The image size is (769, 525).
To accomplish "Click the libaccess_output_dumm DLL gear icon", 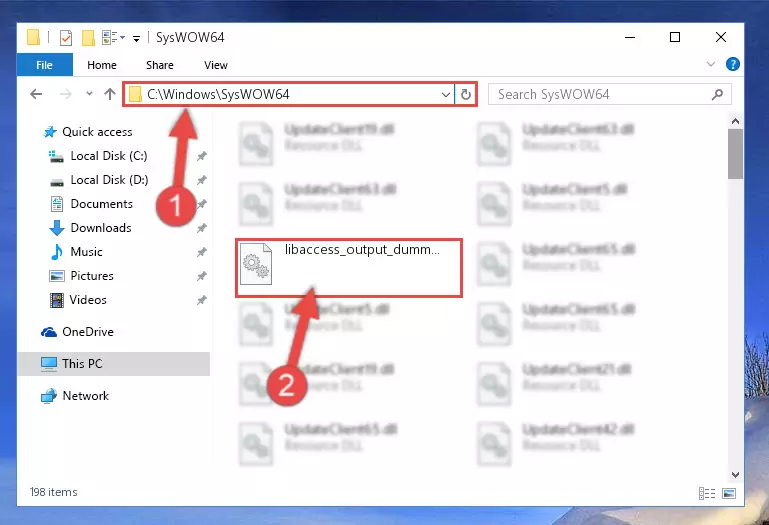I will tap(256, 264).
